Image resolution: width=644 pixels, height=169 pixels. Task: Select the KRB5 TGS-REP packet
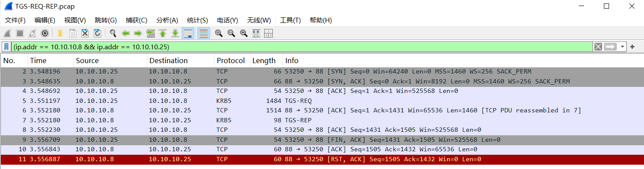pyautogui.click(x=322, y=120)
